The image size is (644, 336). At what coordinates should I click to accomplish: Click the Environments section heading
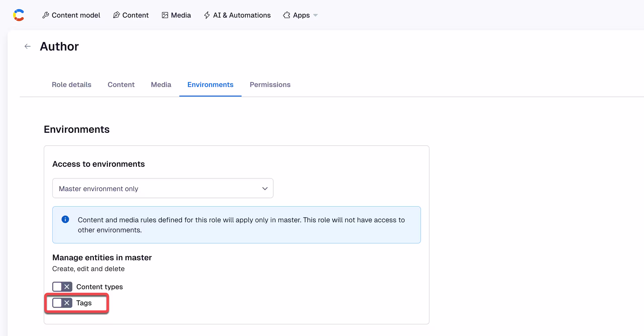[77, 129]
